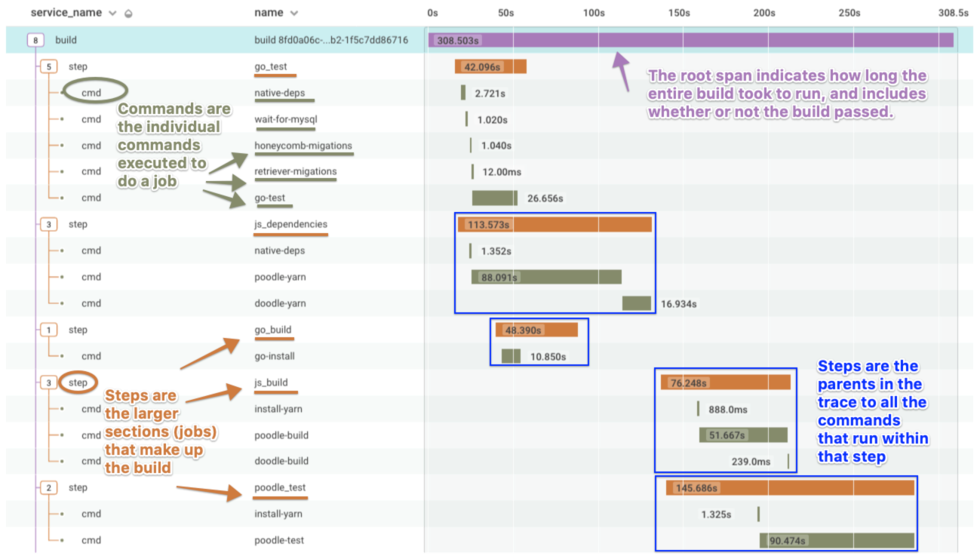
Task: Collapse the js_build step expander box
Action: (x=49, y=382)
